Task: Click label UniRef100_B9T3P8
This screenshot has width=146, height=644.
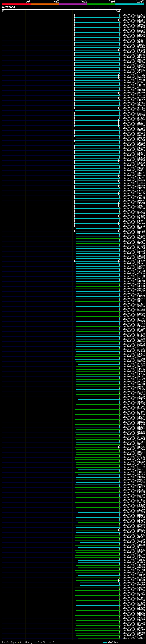Action: (x=133, y=334)
